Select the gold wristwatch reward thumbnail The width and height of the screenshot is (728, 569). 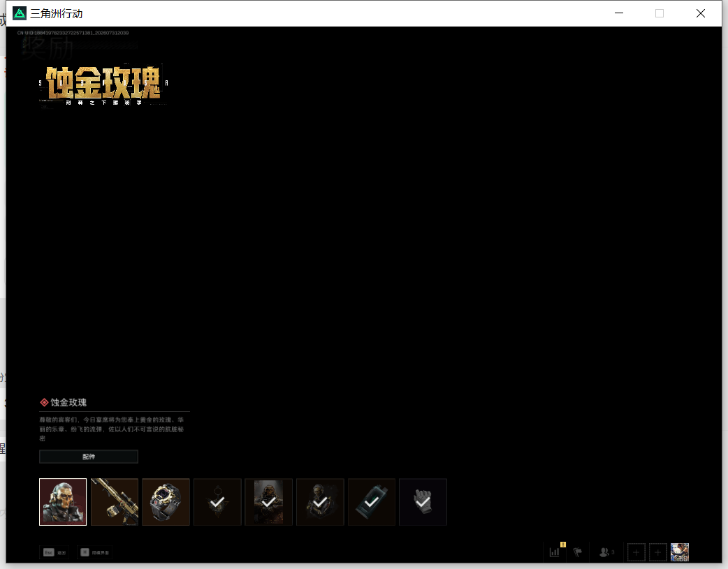(x=166, y=502)
